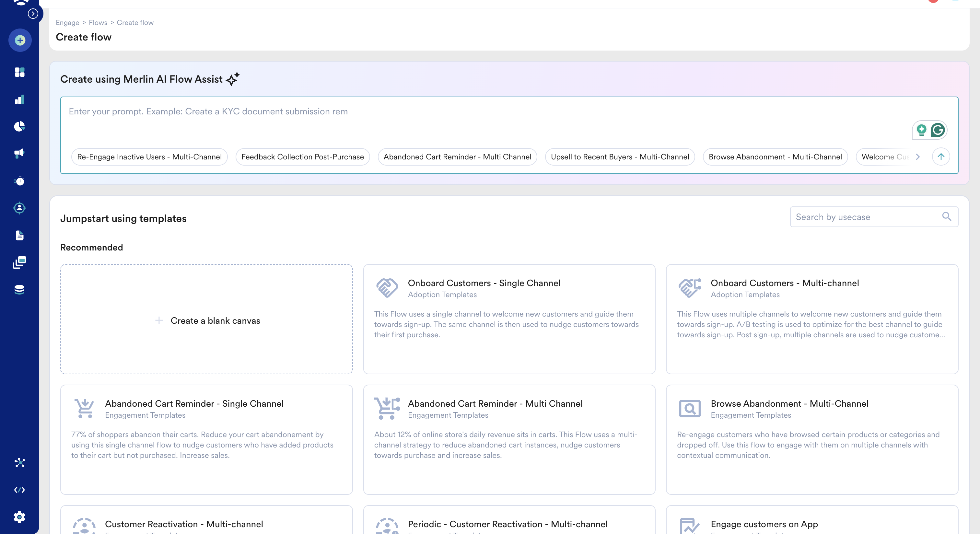Open the code brackets developer icon
This screenshot has height=534, width=980.
tap(19, 490)
